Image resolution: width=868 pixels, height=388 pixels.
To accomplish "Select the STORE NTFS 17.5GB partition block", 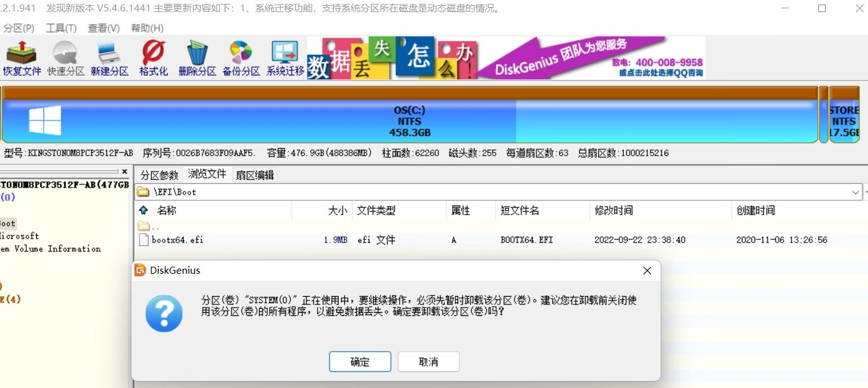I will (x=844, y=115).
